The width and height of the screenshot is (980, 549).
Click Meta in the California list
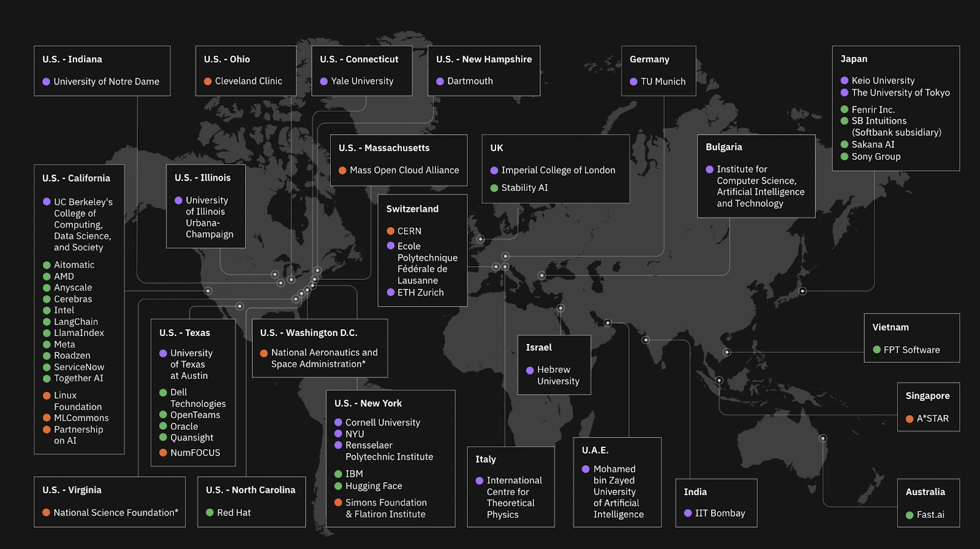click(59, 345)
